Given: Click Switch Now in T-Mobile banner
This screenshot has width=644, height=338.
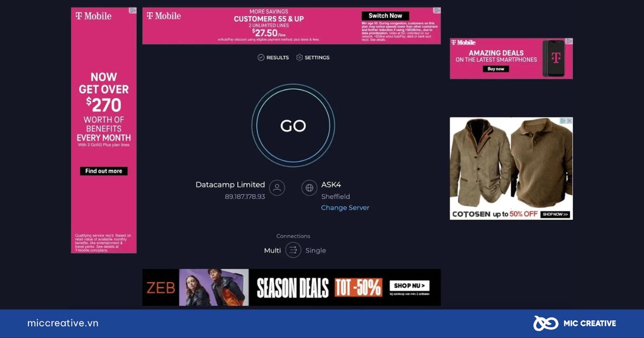Looking at the screenshot, I should [x=385, y=16].
